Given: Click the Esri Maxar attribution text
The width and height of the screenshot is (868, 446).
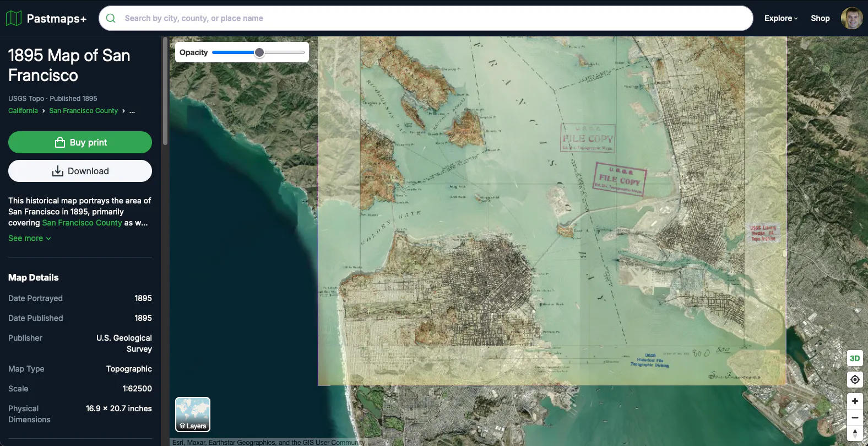Looking at the screenshot, I should point(269,442).
